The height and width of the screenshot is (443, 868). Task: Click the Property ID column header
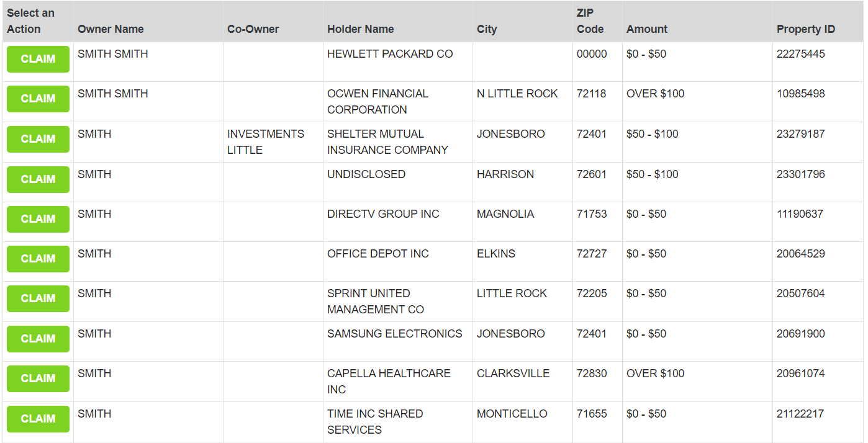click(x=805, y=29)
